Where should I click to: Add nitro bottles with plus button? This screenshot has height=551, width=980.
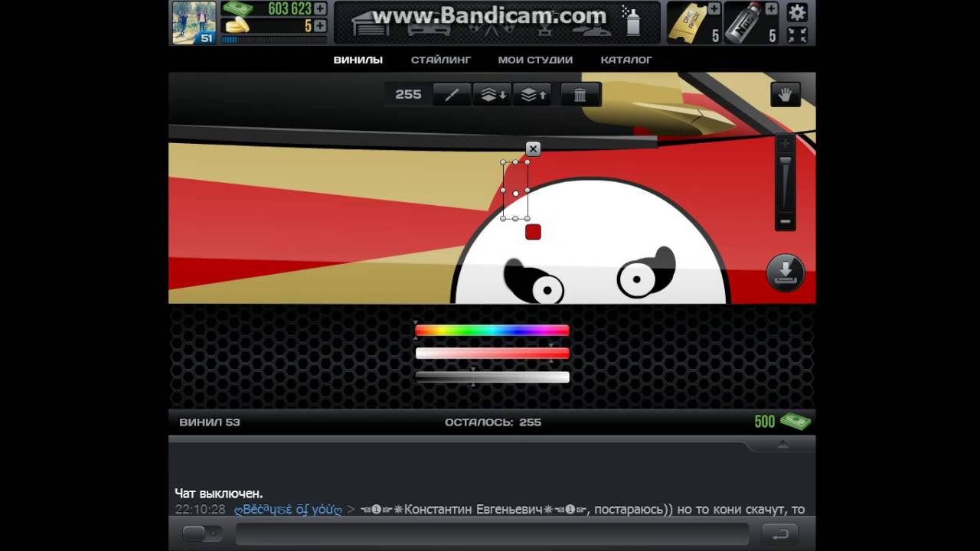click(771, 8)
